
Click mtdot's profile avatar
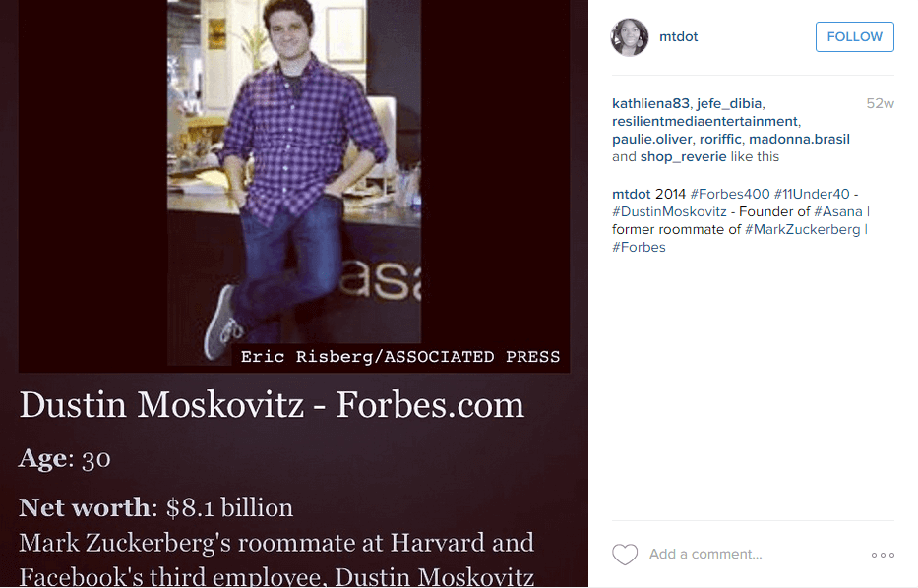(630, 37)
